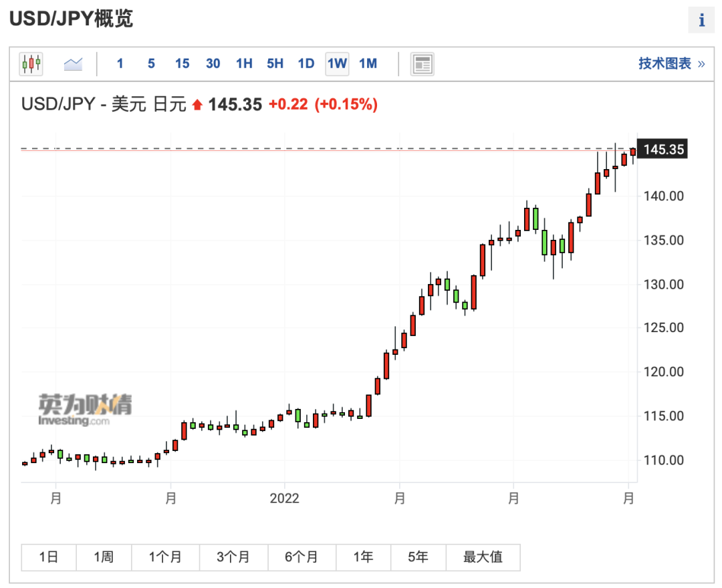The image size is (722, 588).
Task: Click the 110.00 price axis label
Action: [x=664, y=460]
